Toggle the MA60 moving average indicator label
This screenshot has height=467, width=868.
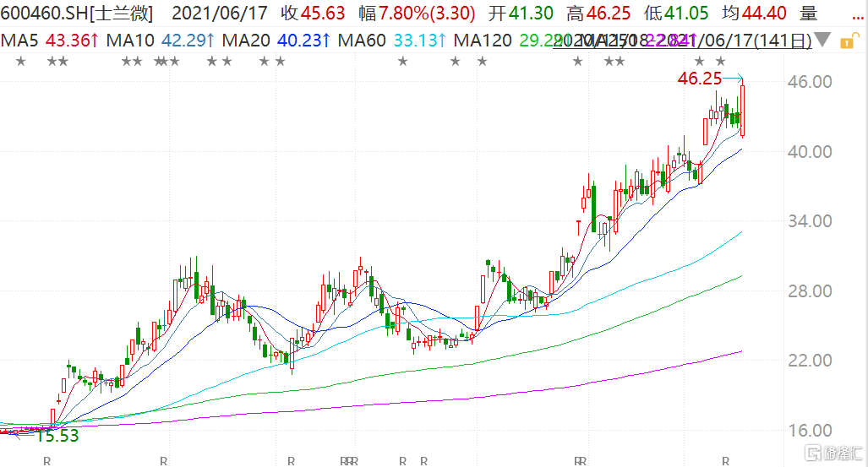[x=392, y=41]
